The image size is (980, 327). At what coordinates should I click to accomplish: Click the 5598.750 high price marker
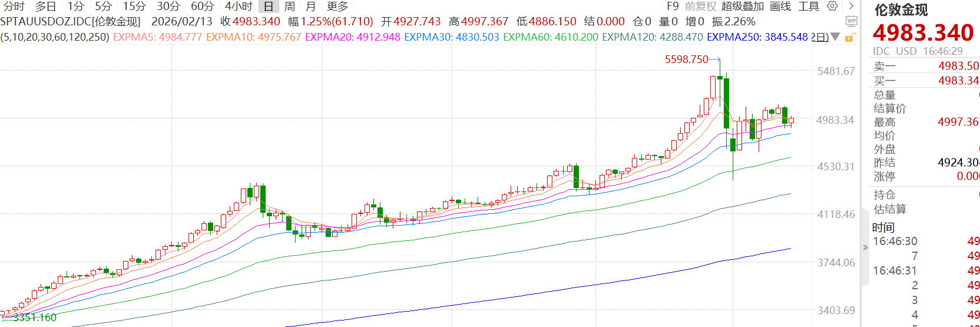(x=687, y=60)
